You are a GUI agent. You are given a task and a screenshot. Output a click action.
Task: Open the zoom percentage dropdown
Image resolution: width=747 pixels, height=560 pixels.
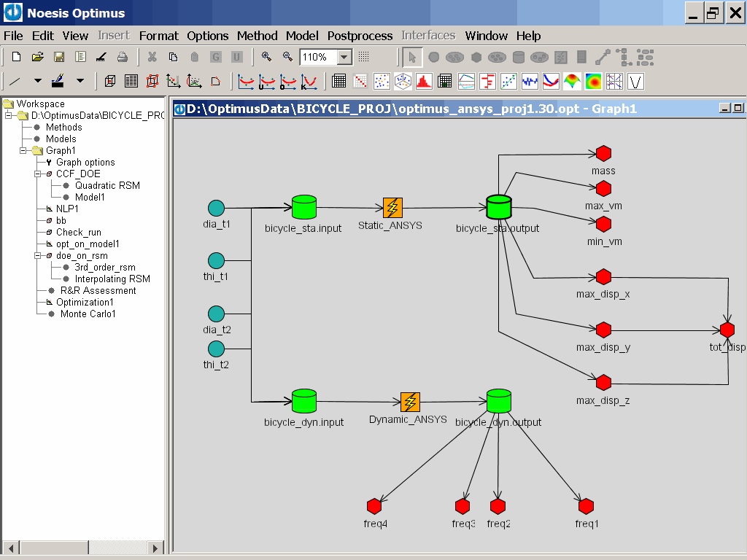pos(344,57)
